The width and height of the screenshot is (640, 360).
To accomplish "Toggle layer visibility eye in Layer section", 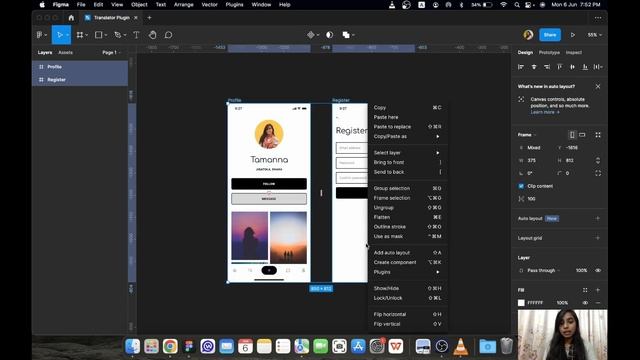I will click(598, 270).
